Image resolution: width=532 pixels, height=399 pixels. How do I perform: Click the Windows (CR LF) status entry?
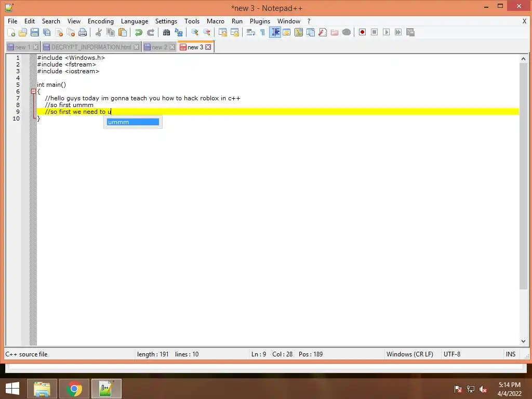(409, 354)
